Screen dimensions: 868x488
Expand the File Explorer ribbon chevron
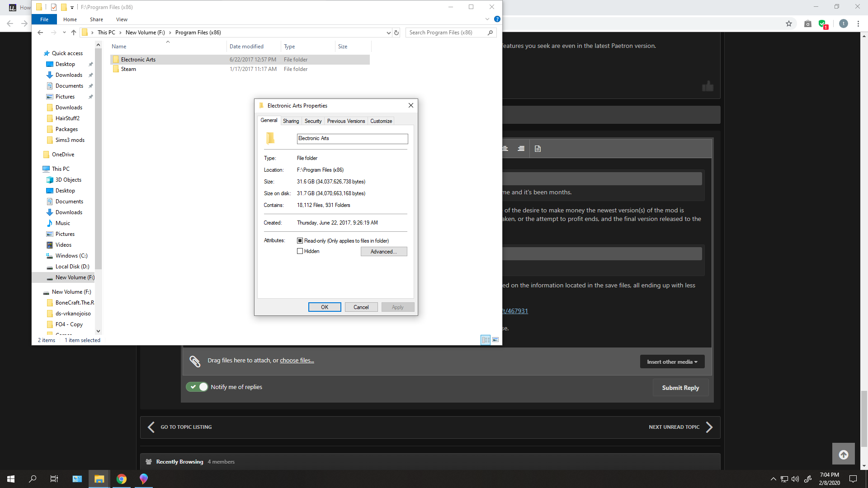[x=487, y=19]
